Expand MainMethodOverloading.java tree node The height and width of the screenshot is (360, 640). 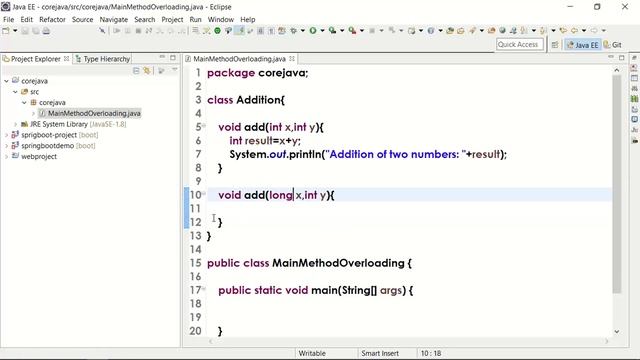33,113
